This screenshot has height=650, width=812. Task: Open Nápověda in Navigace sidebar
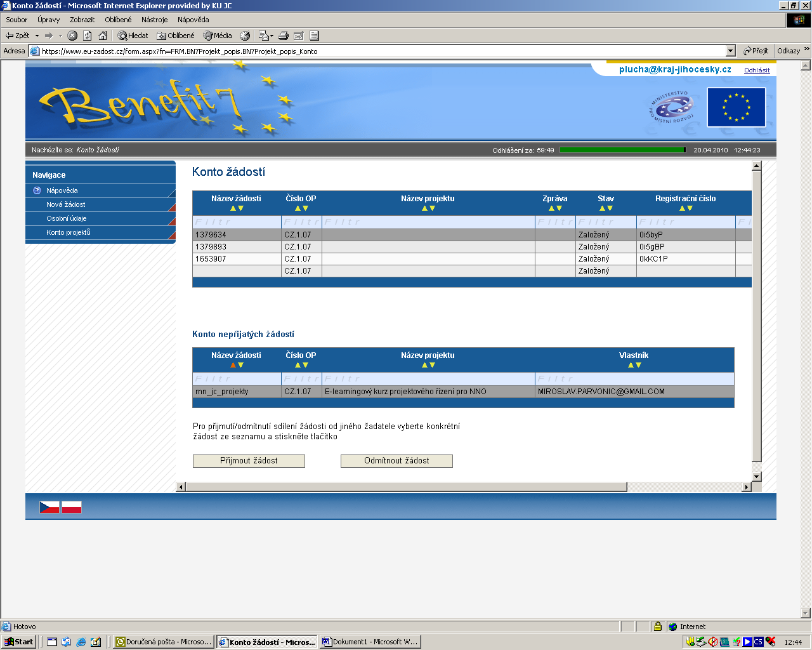pos(62,190)
